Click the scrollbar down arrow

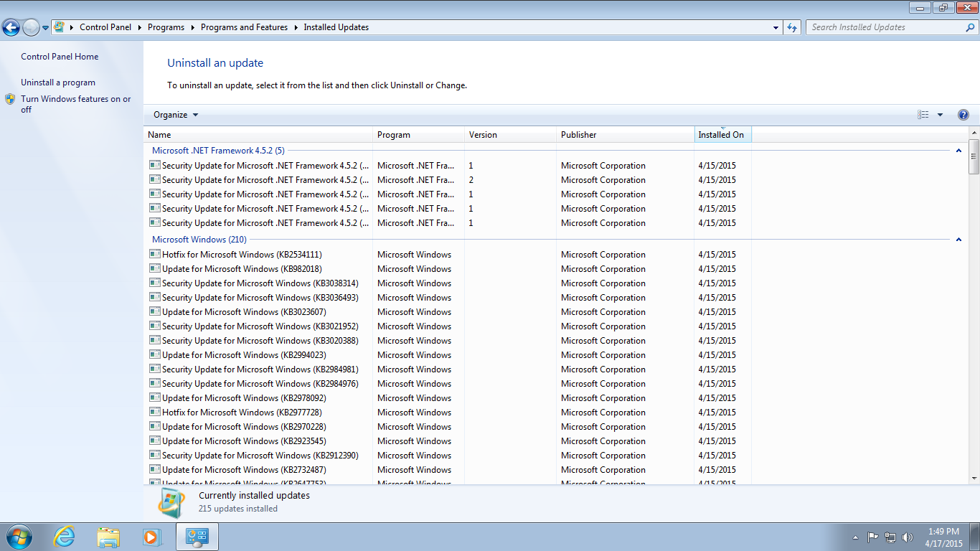[x=974, y=479]
